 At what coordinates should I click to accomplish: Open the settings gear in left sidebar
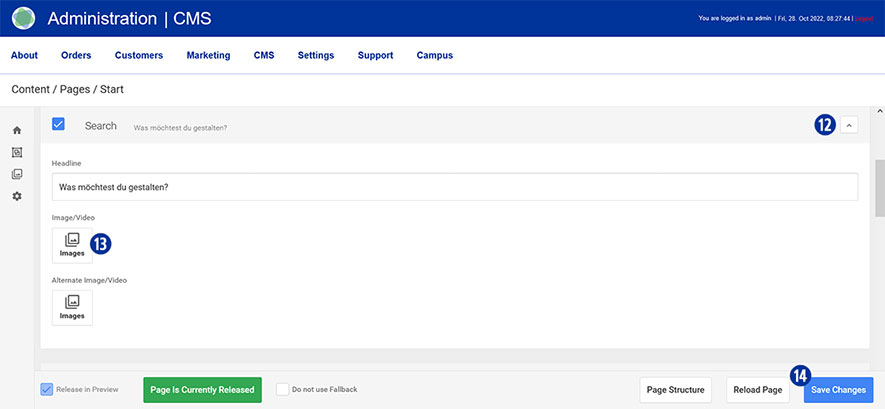click(17, 196)
